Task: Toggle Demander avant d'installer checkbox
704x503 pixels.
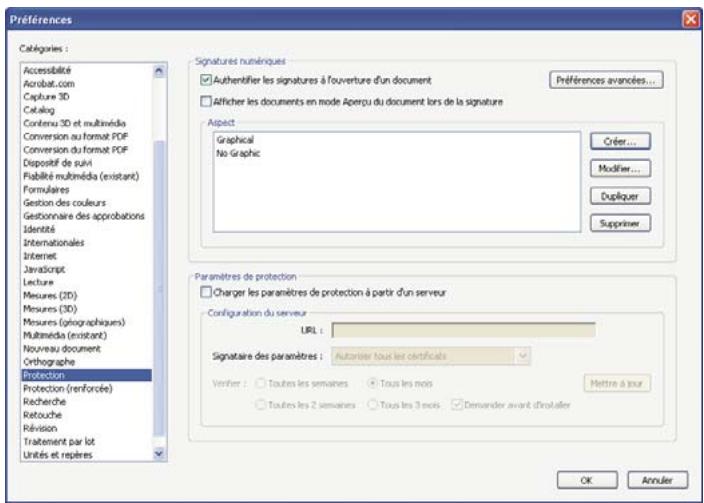Action: click(457, 405)
